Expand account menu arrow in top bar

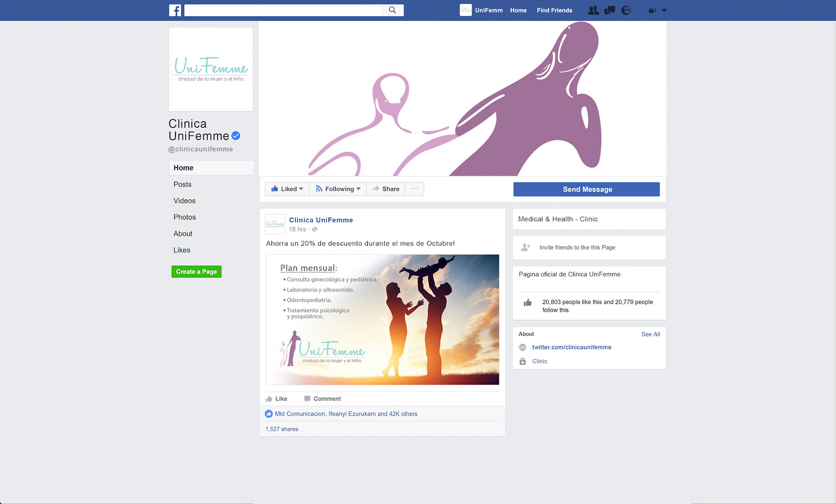coord(664,10)
